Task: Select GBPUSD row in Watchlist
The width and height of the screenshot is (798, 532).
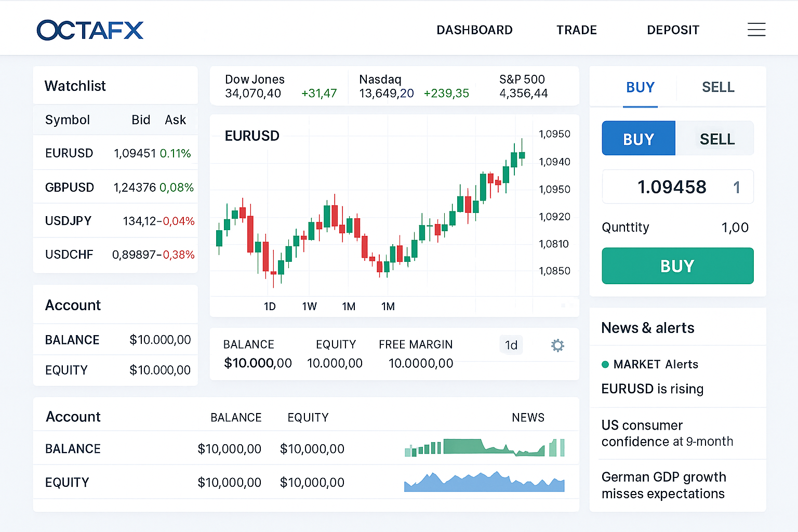Action: click(x=115, y=187)
